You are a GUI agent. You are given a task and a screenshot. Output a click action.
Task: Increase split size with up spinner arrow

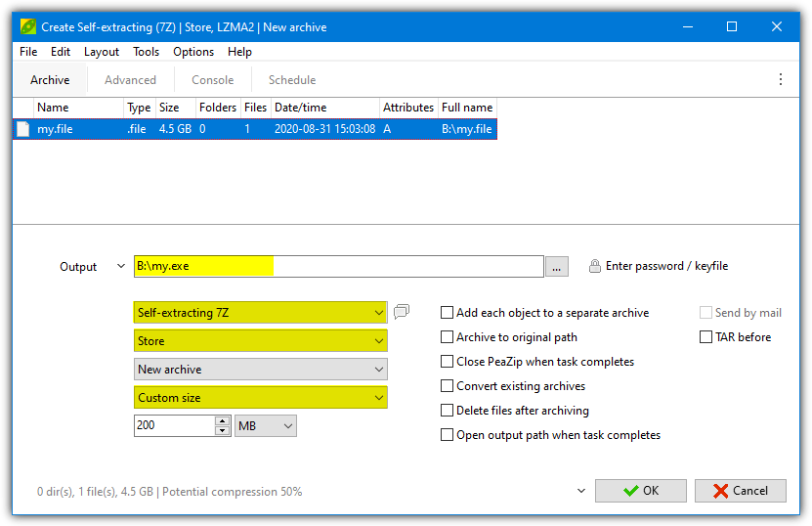pyautogui.click(x=223, y=420)
